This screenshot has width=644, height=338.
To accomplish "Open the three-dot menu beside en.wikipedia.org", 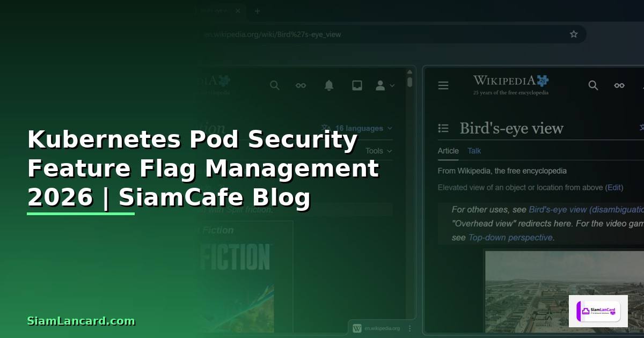I will click(x=410, y=328).
